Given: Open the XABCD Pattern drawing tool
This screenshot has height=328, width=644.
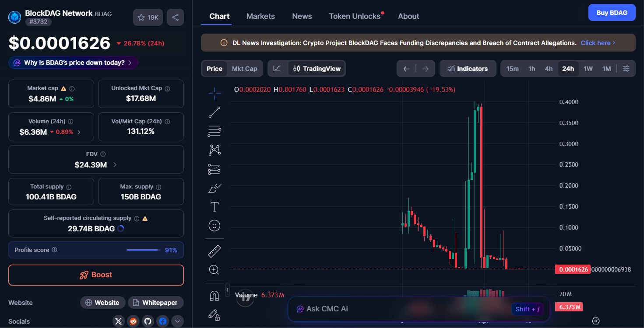Looking at the screenshot, I should coord(214,150).
